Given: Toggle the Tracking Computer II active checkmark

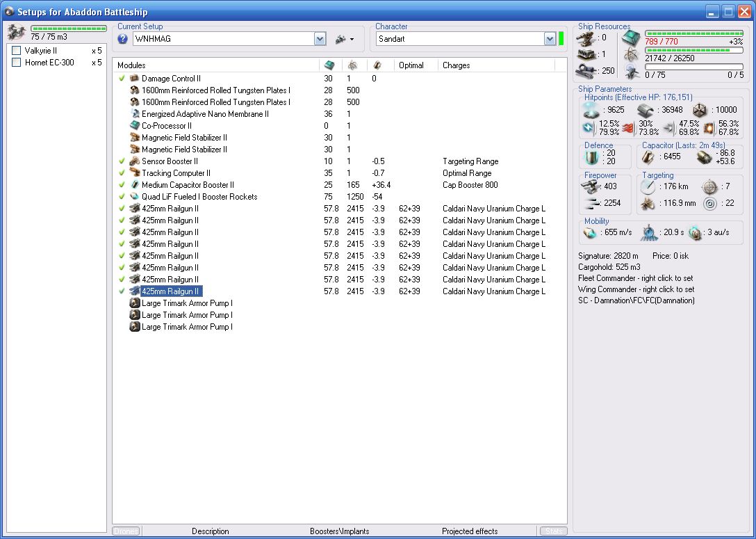Looking at the screenshot, I should tap(122, 173).
